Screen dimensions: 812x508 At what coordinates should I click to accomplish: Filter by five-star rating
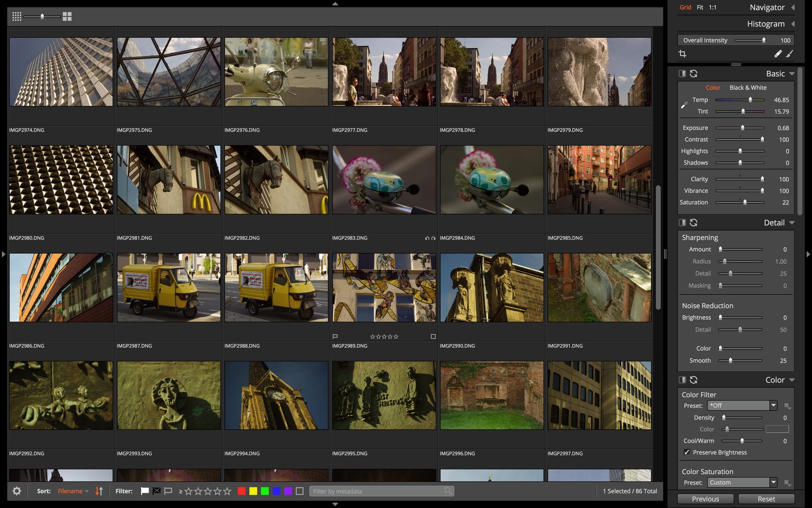227,491
